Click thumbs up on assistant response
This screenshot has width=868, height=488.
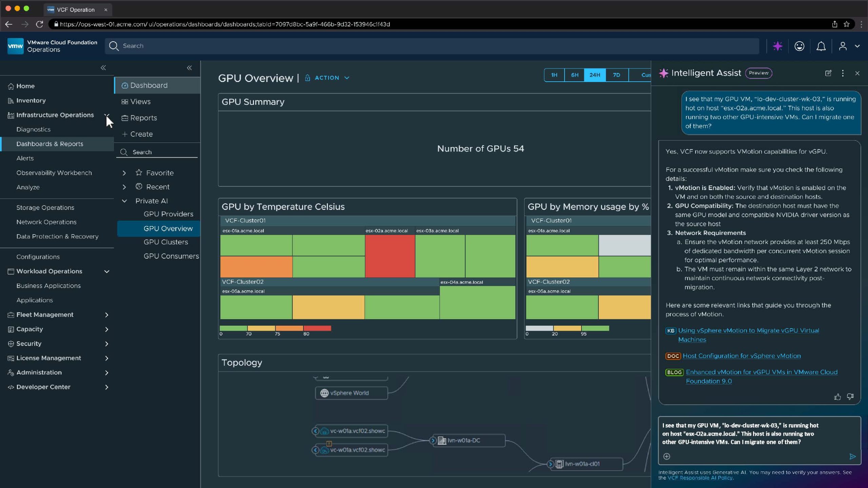tap(837, 397)
